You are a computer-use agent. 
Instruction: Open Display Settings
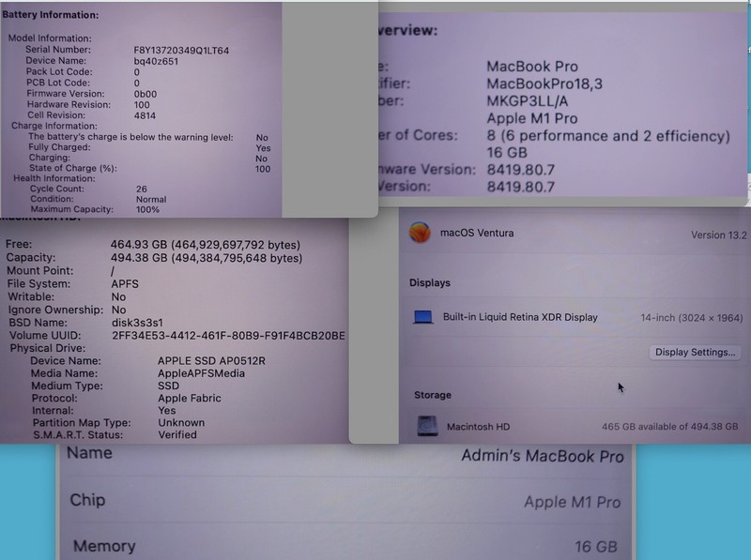[x=695, y=353]
